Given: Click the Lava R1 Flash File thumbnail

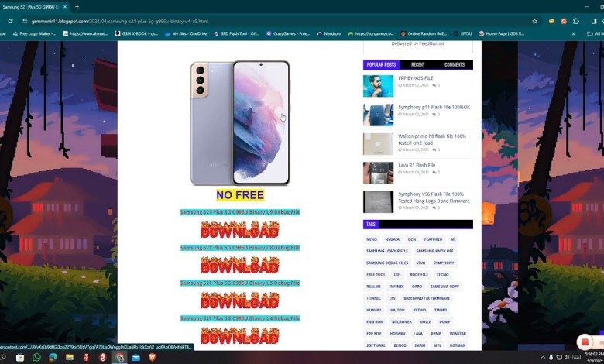Looking at the screenshot, I should (x=378, y=173).
